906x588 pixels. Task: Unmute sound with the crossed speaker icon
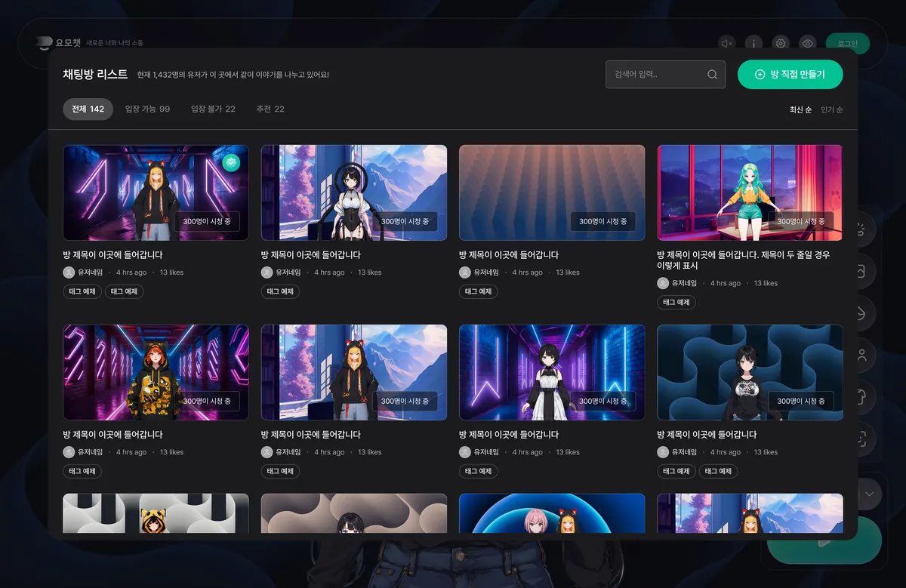(x=726, y=43)
